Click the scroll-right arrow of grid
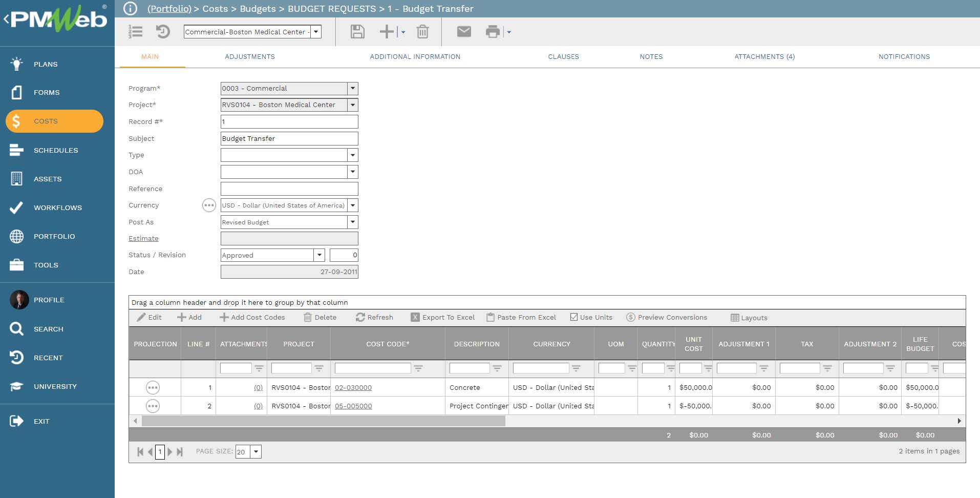 959,421
